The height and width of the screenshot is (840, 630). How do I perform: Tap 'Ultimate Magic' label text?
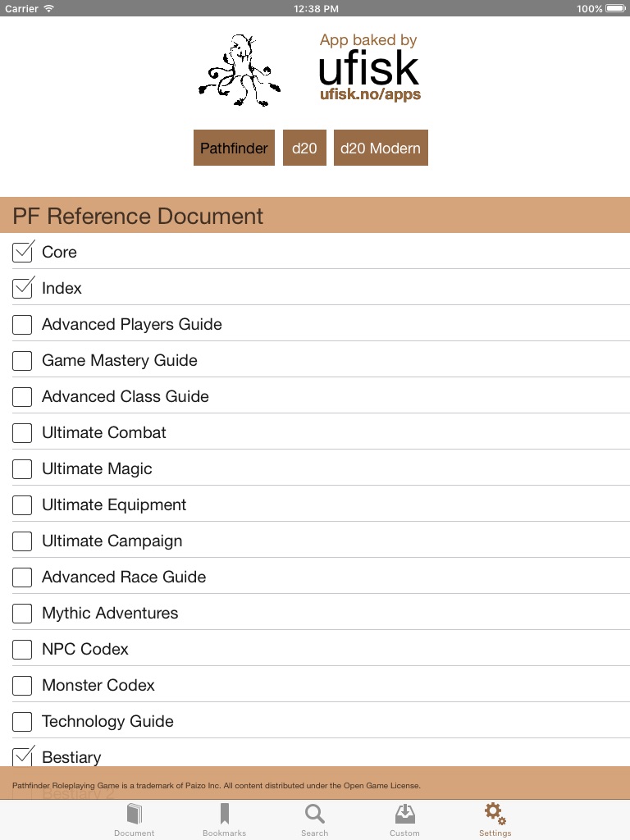97,468
